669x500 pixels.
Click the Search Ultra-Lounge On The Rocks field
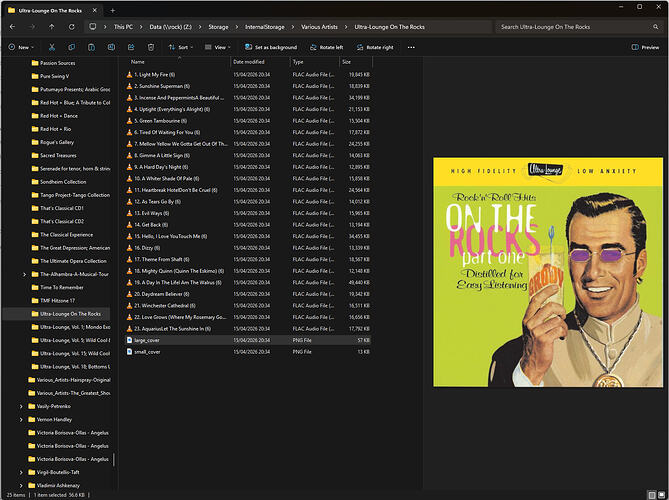[x=579, y=27]
